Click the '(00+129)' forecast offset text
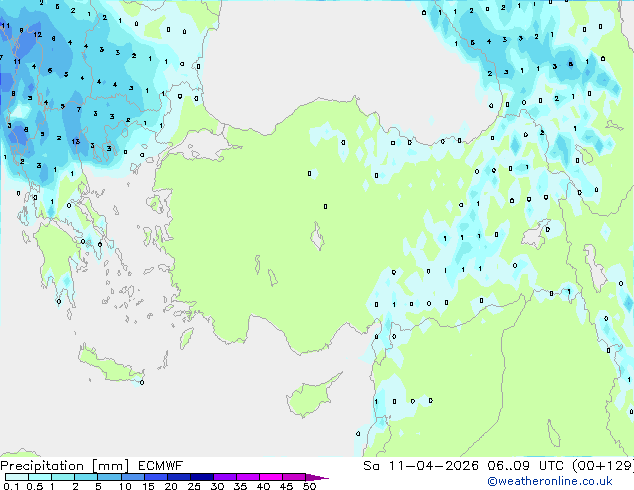This screenshot has width=634, height=490. tap(603, 466)
